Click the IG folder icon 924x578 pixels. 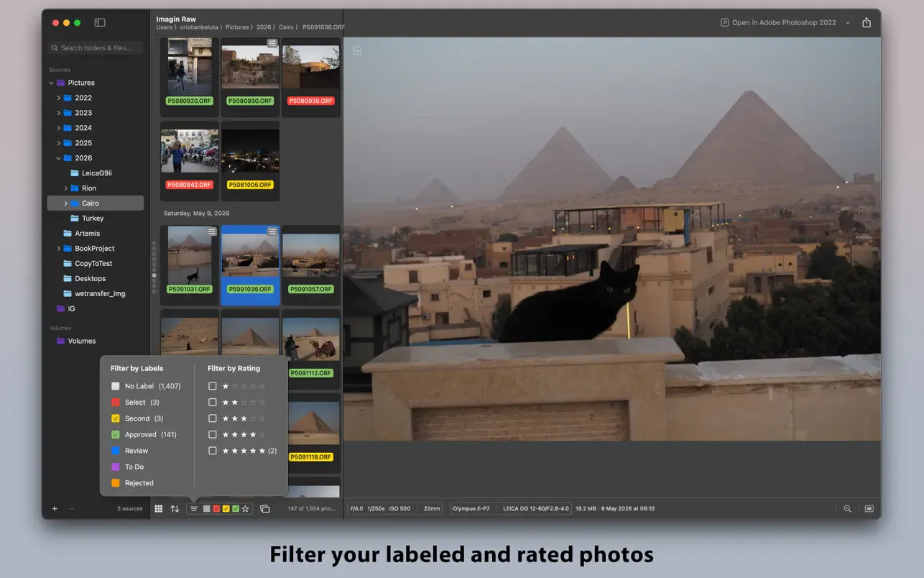click(61, 308)
